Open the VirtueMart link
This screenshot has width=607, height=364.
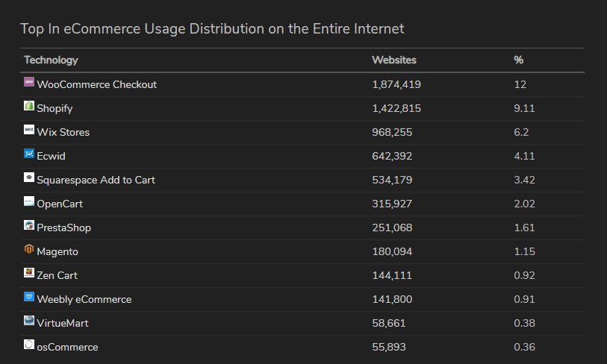point(62,324)
